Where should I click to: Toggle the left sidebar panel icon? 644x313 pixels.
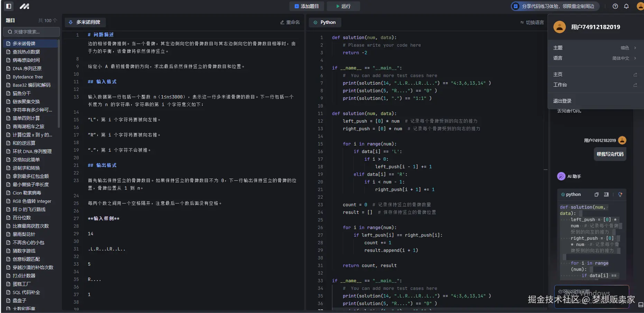tap(9, 6)
